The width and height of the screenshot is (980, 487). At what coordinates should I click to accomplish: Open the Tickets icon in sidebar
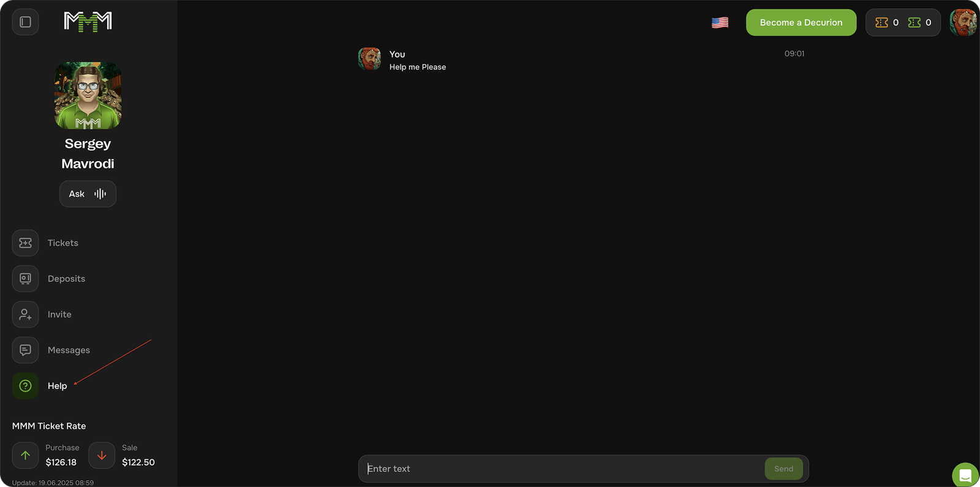click(25, 243)
